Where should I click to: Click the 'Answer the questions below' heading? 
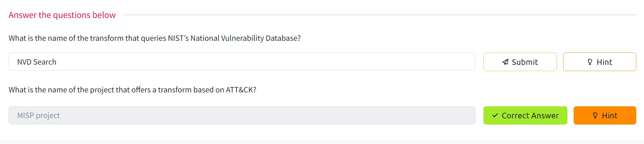pyautogui.click(x=62, y=15)
